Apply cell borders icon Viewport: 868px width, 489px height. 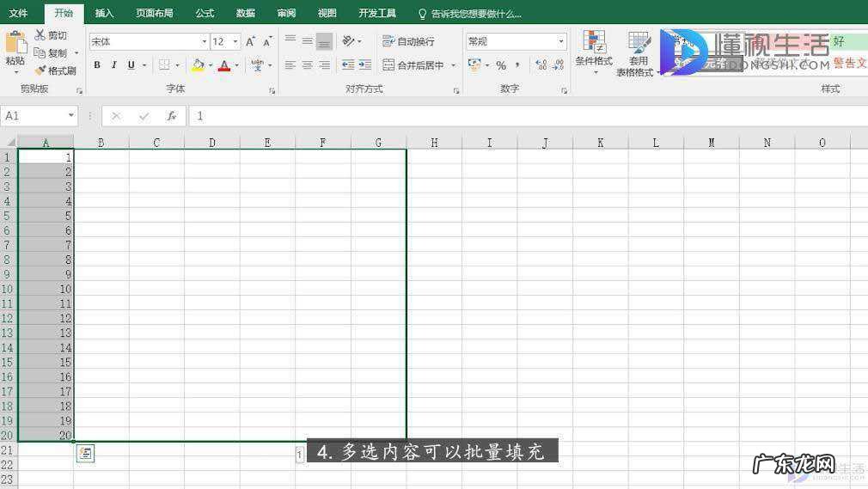pyautogui.click(x=164, y=64)
